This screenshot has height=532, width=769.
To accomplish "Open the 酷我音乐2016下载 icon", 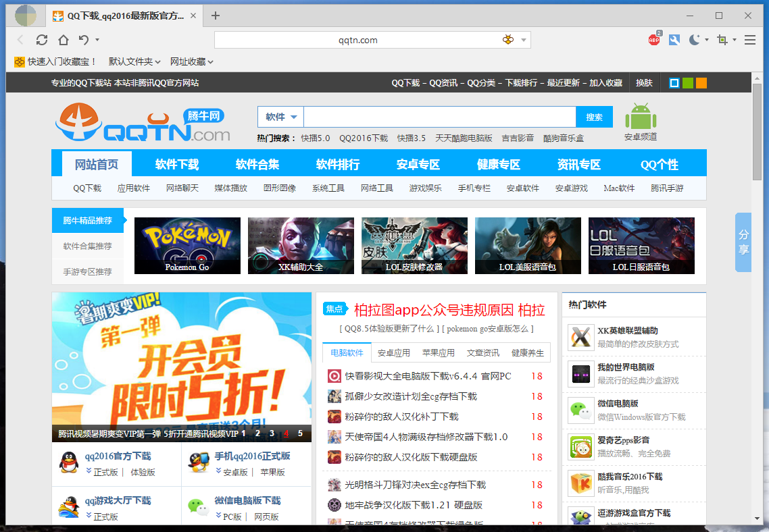I will point(581,483).
